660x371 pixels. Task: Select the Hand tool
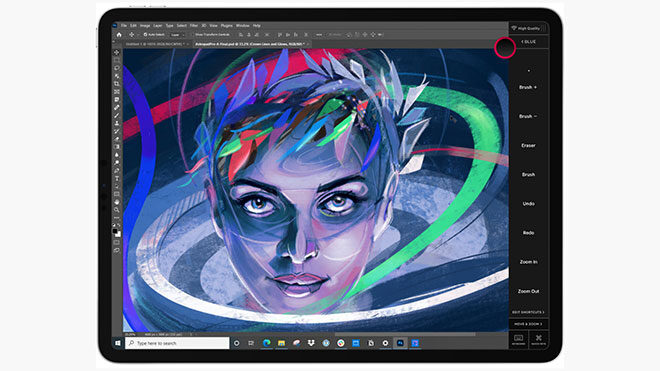click(x=117, y=202)
